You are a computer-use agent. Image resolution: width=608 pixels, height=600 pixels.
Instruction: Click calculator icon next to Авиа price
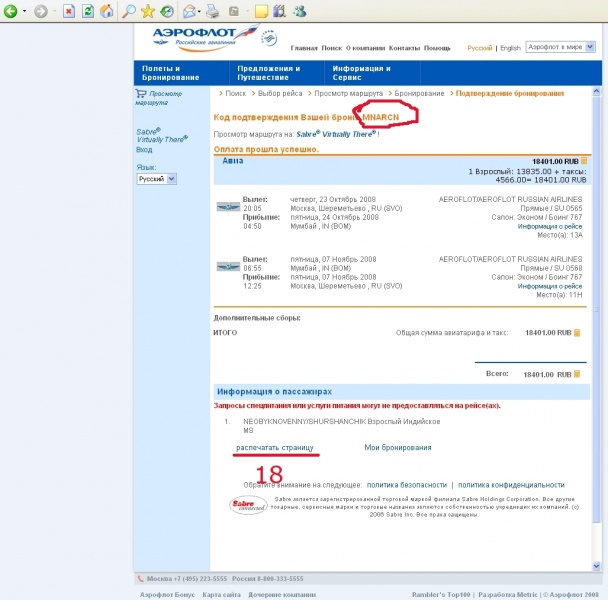[585, 160]
